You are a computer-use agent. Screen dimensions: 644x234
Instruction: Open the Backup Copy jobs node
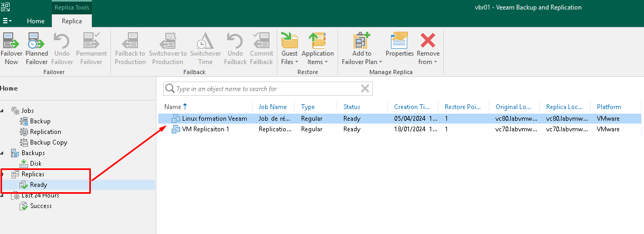pos(49,142)
